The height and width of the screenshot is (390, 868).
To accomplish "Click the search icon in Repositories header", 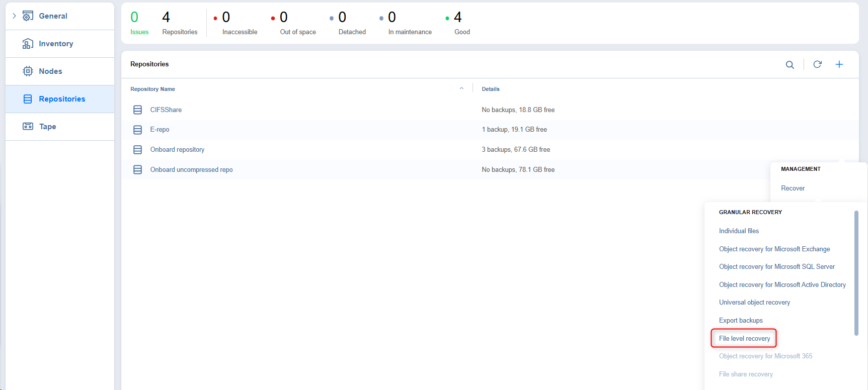I will [x=790, y=65].
